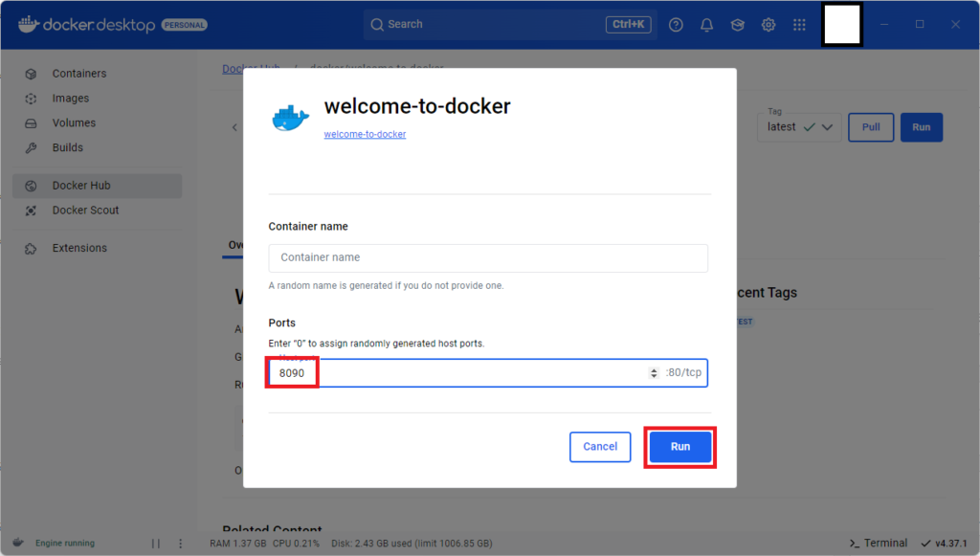The image size is (980, 556).
Task: Open the Volumes section icon
Action: pos(31,123)
